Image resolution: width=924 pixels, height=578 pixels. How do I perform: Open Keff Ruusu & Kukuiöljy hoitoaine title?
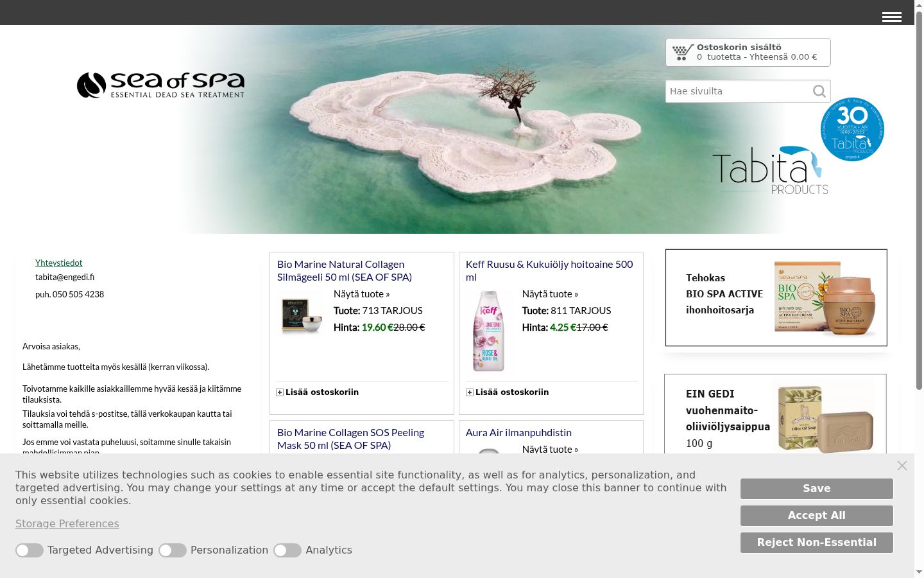(x=549, y=270)
